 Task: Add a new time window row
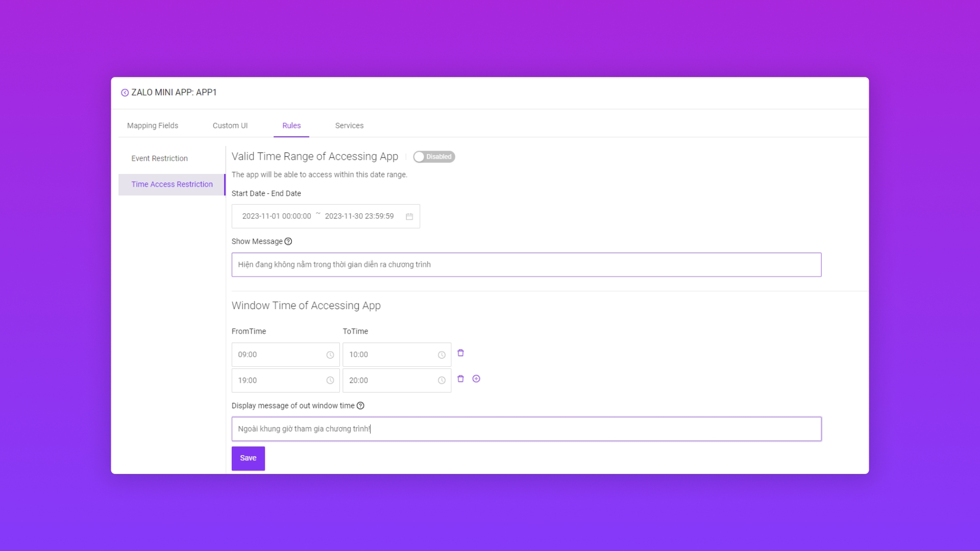[476, 379]
